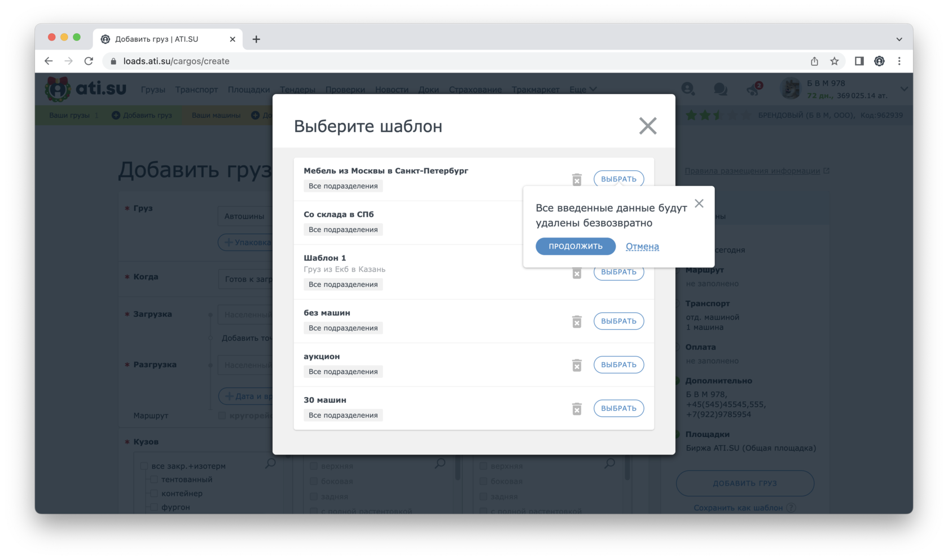The height and width of the screenshot is (560, 948).
Task: Expand the Еще dropdown menu
Action: [x=583, y=90]
